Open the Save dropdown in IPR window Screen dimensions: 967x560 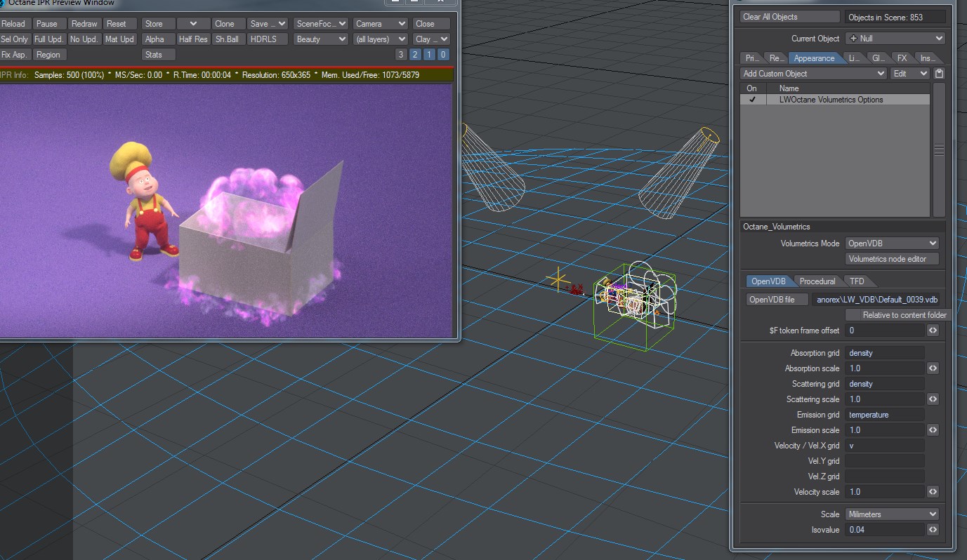(x=268, y=24)
